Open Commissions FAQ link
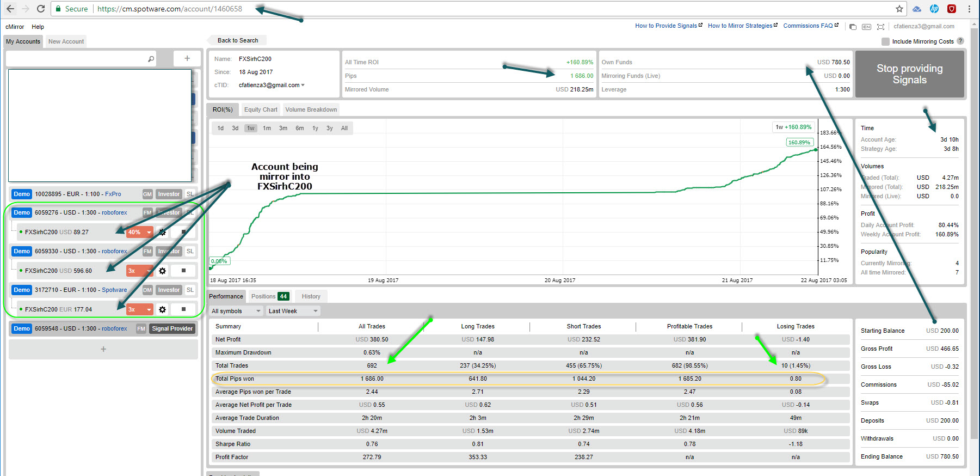Image resolution: width=980 pixels, height=476 pixels. [811, 26]
